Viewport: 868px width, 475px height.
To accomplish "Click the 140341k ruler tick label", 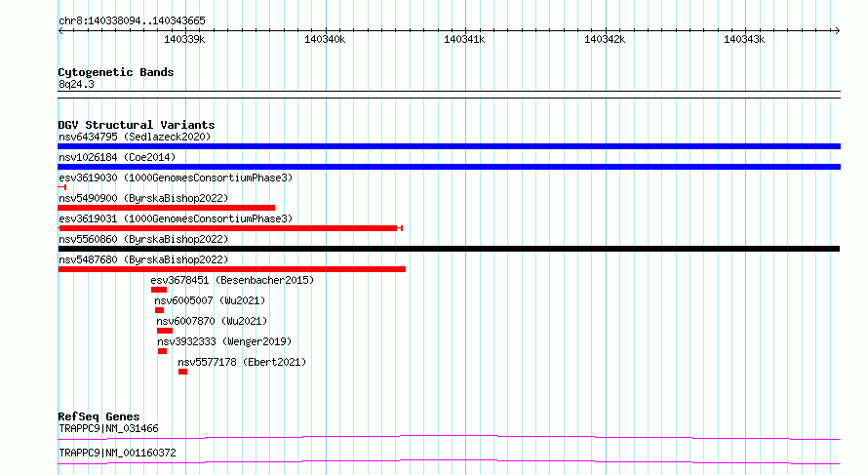I will pos(464,40).
